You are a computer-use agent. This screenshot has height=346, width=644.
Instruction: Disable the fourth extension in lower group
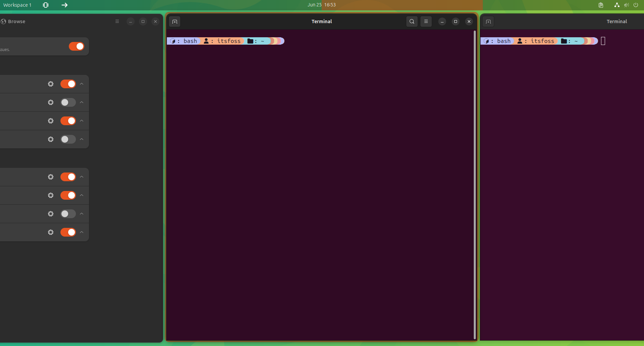pyautogui.click(x=68, y=232)
